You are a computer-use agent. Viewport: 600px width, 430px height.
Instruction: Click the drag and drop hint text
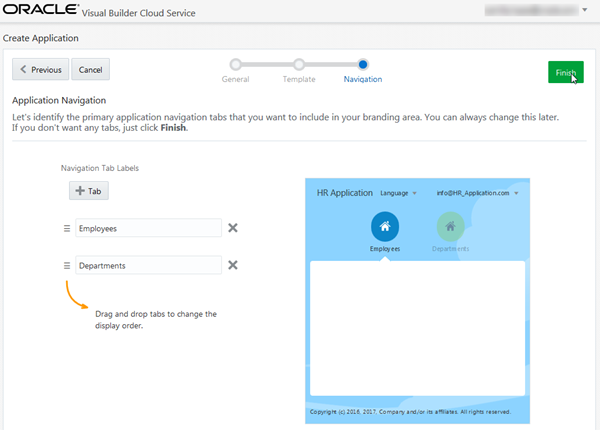(156, 320)
